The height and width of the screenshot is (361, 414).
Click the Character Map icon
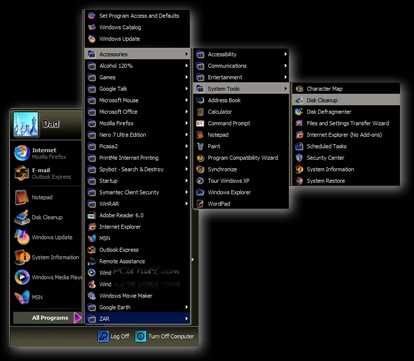(299, 89)
